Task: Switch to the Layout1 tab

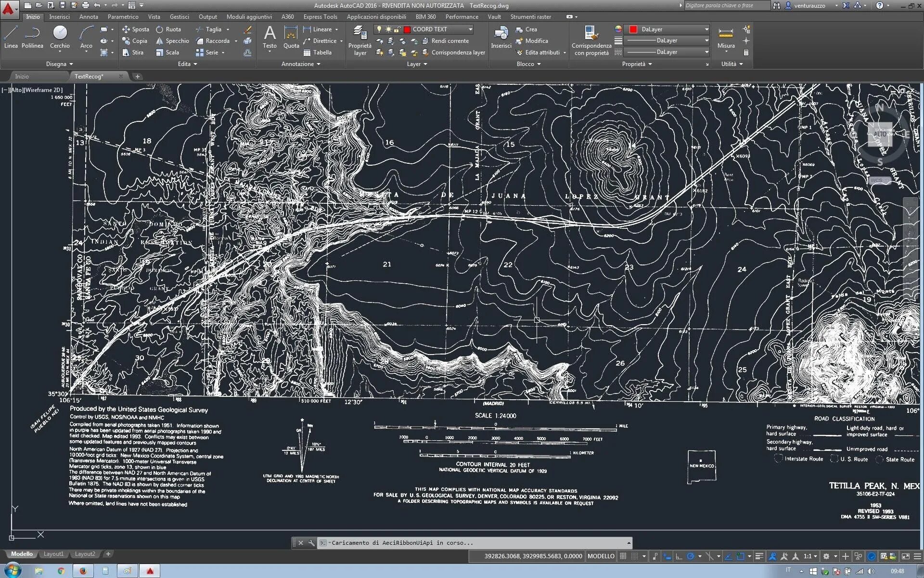Action: (x=53, y=554)
